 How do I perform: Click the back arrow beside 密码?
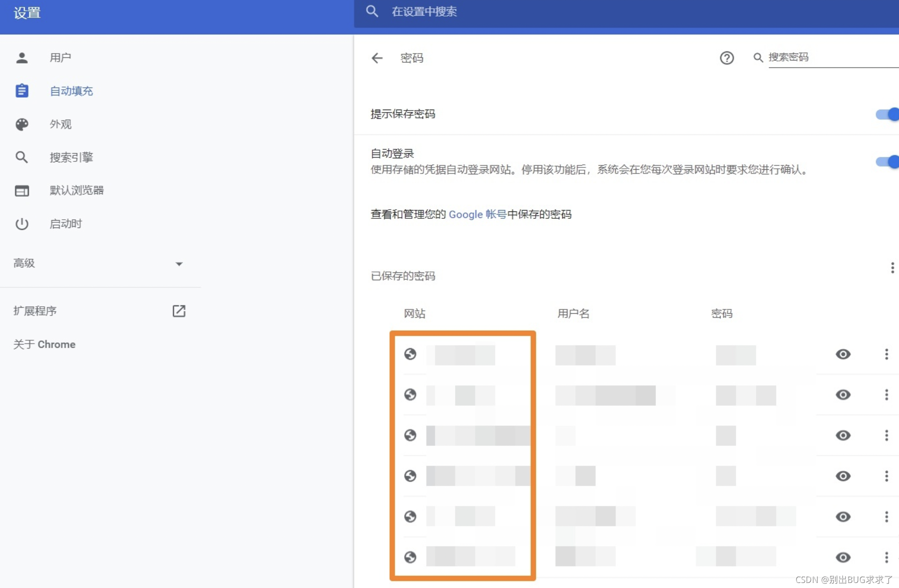(377, 58)
